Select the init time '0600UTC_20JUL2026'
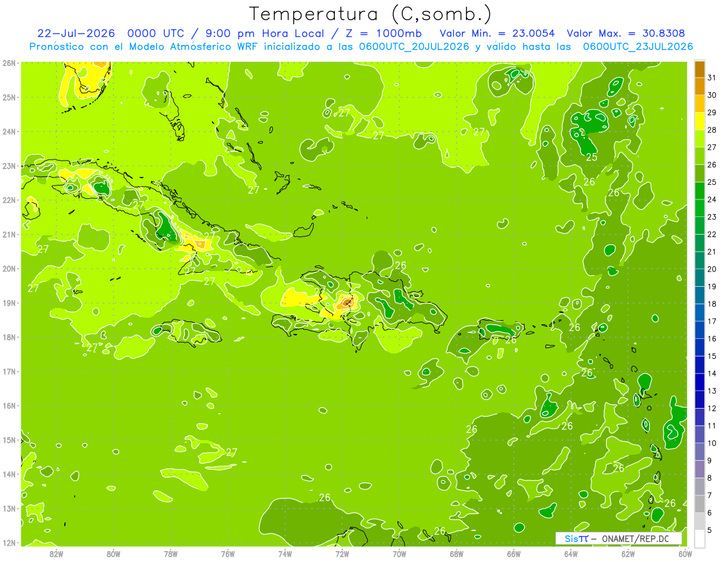Image resolution: width=728 pixels, height=562 pixels. pyautogui.click(x=414, y=47)
